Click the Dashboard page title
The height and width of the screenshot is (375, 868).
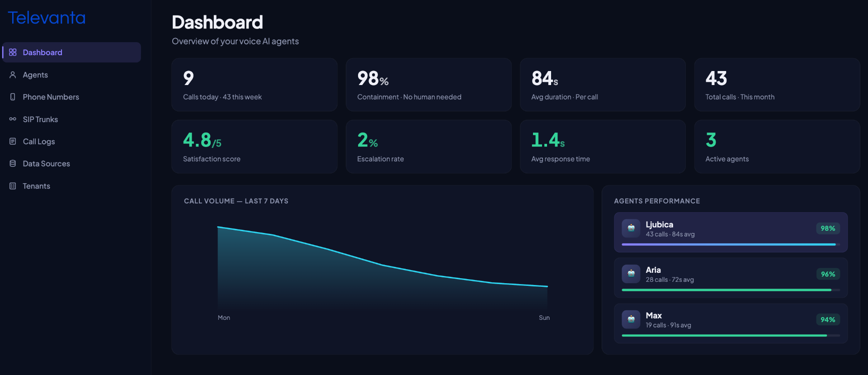(x=217, y=22)
